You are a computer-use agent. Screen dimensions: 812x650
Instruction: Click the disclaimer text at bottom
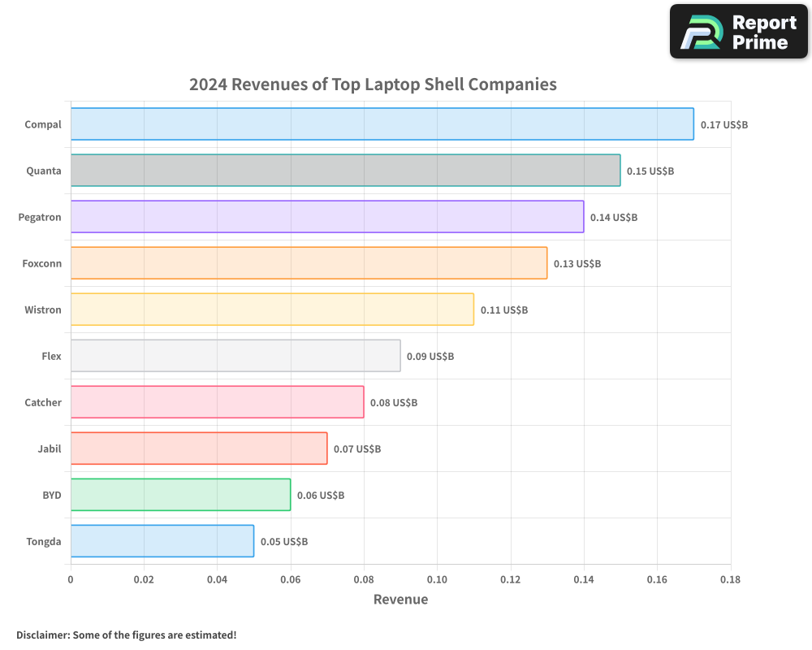pyautogui.click(x=127, y=635)
